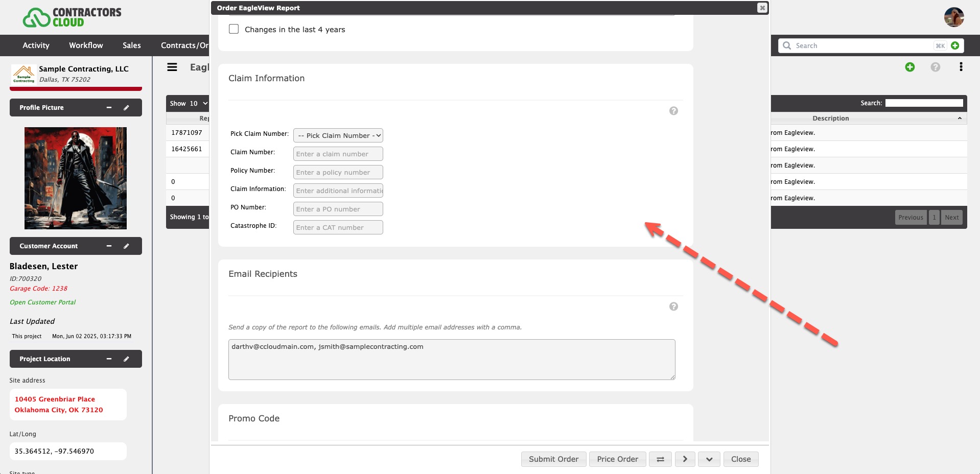
Task: Collapse the Project Location panel
Action: point(109,359)
